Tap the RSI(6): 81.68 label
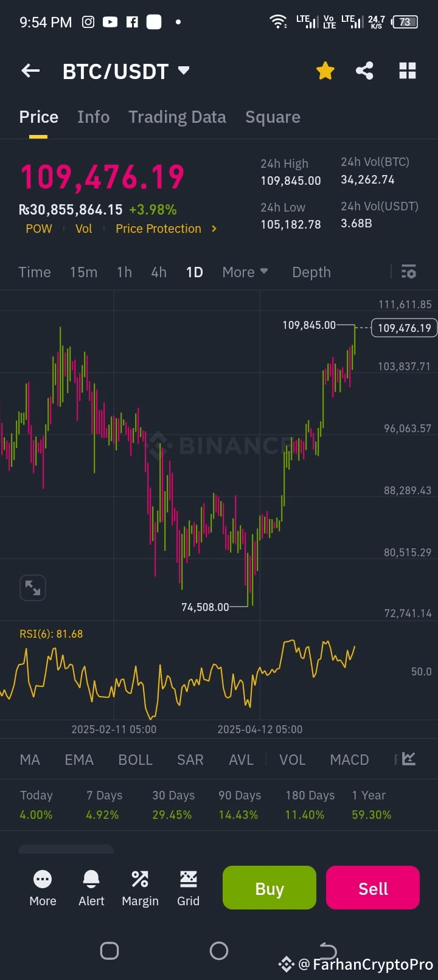The image size is (438, 980). click(51, 633)
